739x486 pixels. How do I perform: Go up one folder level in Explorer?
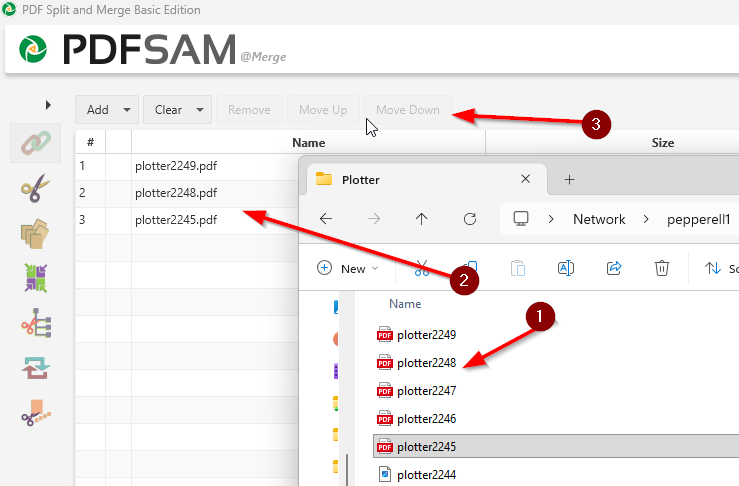point(421,219)
